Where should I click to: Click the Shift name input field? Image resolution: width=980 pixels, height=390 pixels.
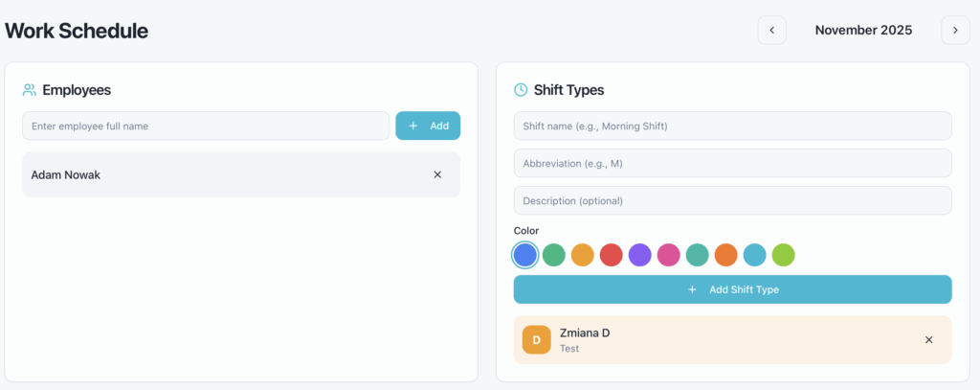(732, 126)
